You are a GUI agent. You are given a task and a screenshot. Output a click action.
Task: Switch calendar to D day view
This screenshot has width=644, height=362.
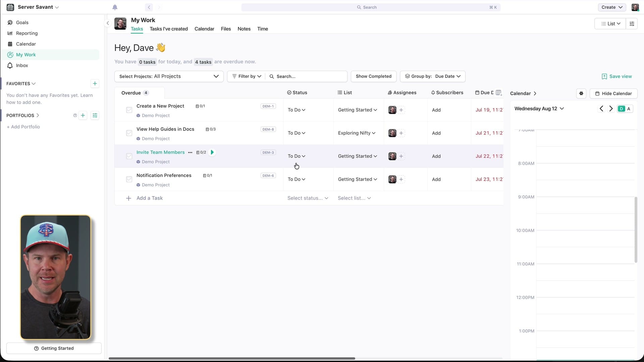[x=621, y=109]
